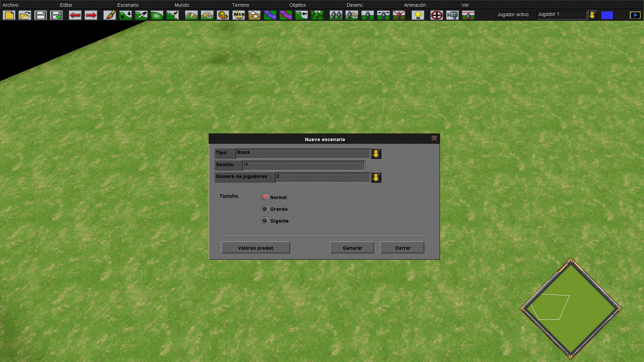Select the Normal size option
This screenshot has height=362, width=644.
(x=265, y=197)
